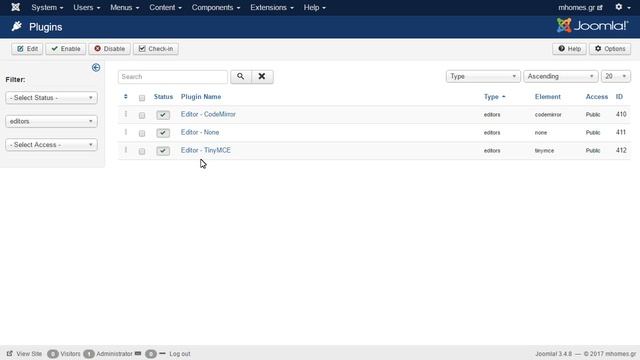Open the Editor - None plugin link
The height and width of the screenshot is (360, 640).
[200, 132]
